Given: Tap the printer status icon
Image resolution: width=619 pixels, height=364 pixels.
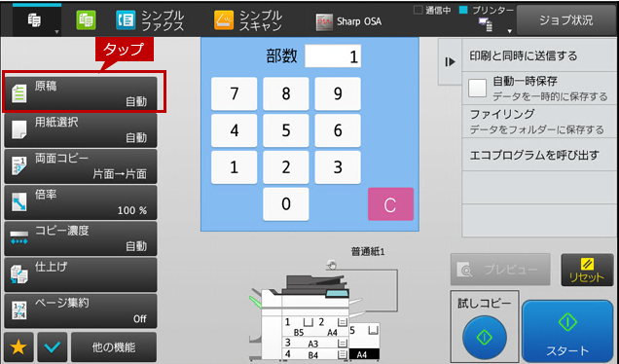Looking at the screenshot, I should coord(486,25).
